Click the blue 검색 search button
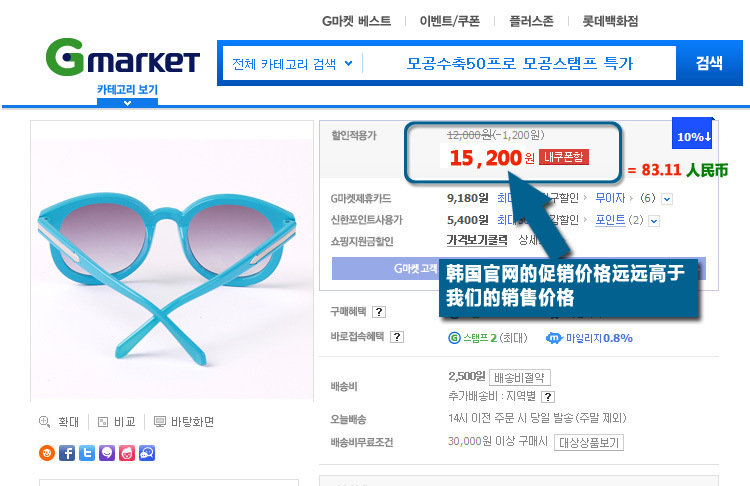Viewport: 750px width, 486px height. point(709,63)
